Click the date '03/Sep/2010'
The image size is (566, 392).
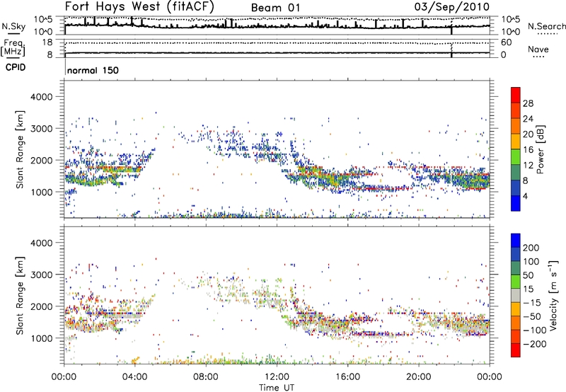pyautogui.click(x=451, y=7)
